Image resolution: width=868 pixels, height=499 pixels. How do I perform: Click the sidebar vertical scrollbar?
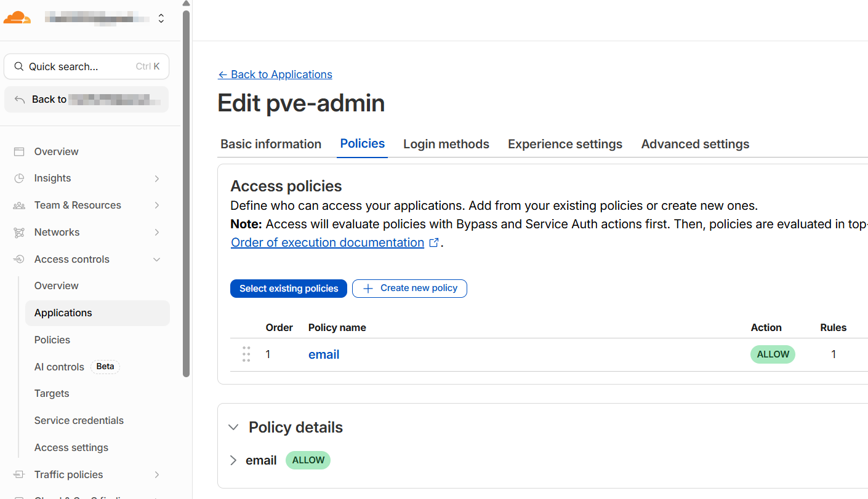pos(187,193)
